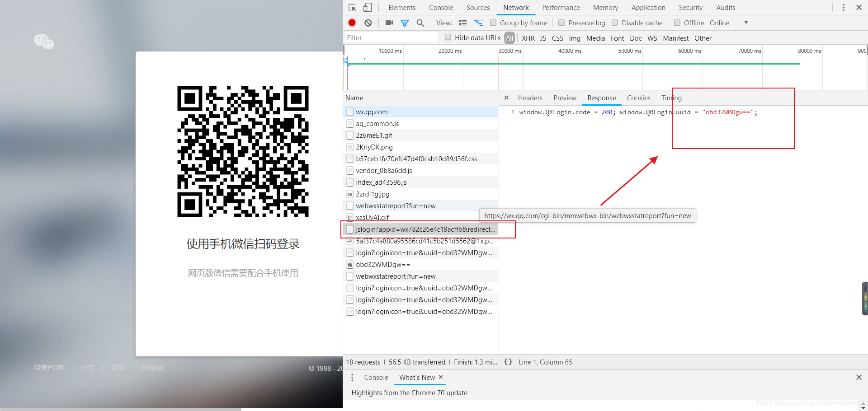Image resolution: width=868 pixels, height=411 pixels.
Task: Click the English language link
Action: 152,368
